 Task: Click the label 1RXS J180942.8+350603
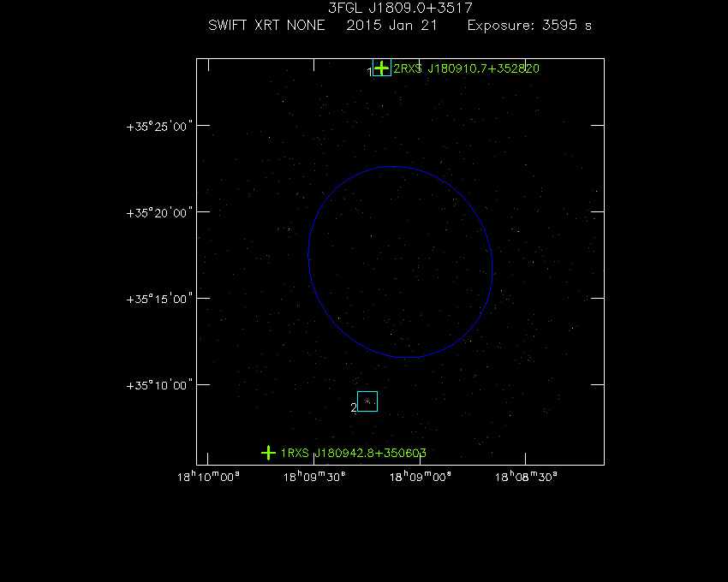[x=354, y=453]
